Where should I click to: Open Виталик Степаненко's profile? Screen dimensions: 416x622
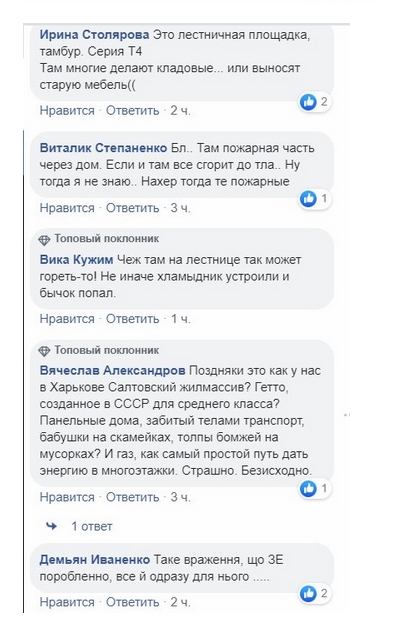point(103,148)
